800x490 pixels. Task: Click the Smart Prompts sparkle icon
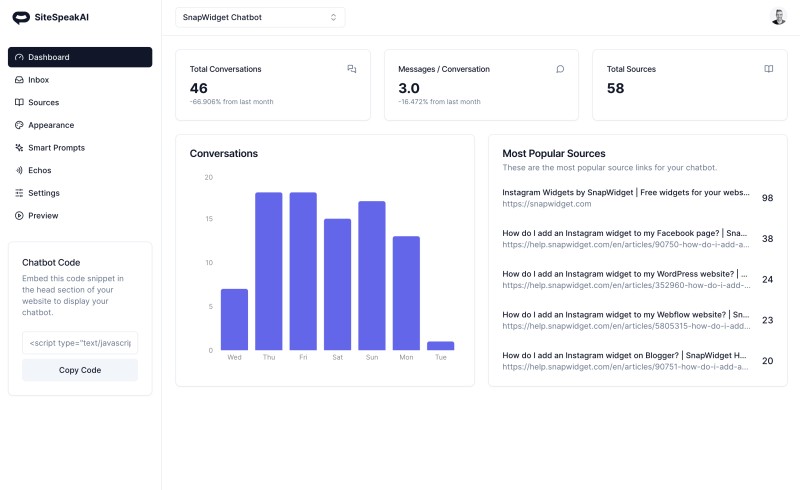pyautogui.click(x=19, y=148)
